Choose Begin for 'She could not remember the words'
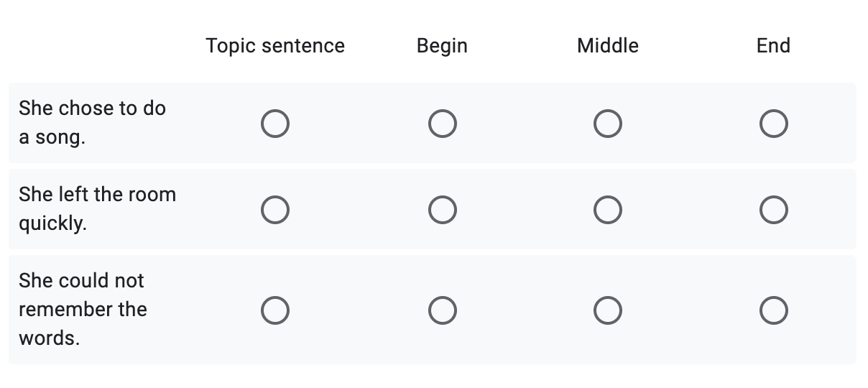The width and height of the screenshot is (868, 388). pos(442,310)
